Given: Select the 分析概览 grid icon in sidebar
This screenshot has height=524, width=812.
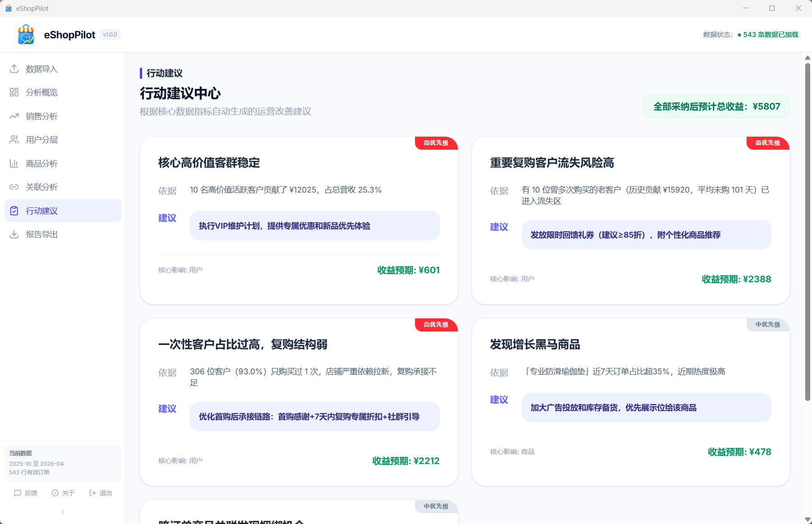Looking at the screenshot, I should tap(14, 92).
